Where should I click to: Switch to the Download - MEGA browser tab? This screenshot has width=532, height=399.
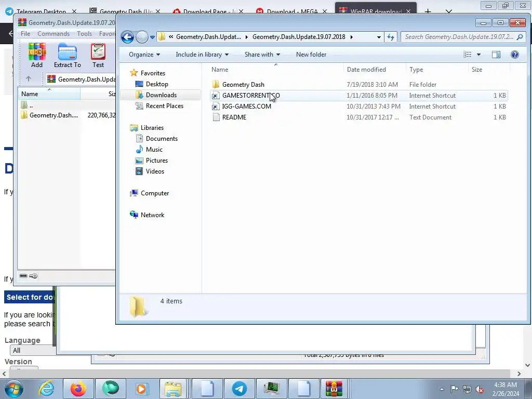click(292, 11)
